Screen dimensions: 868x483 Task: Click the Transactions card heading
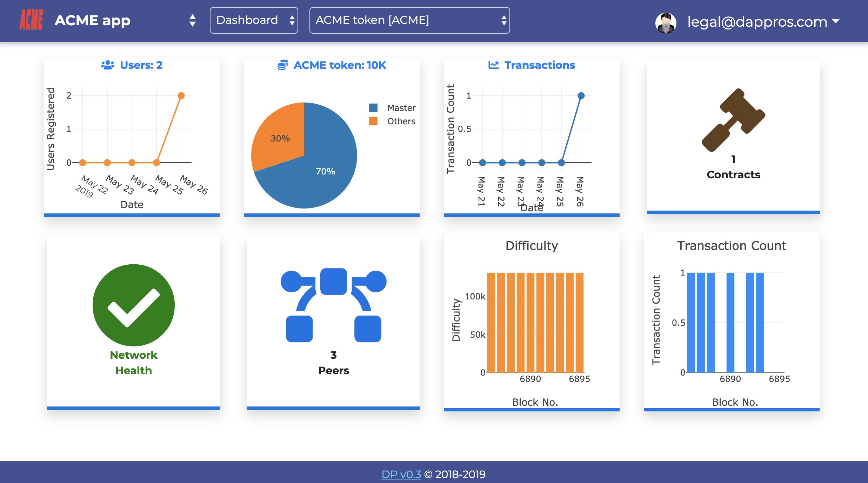tap(539, 65)
